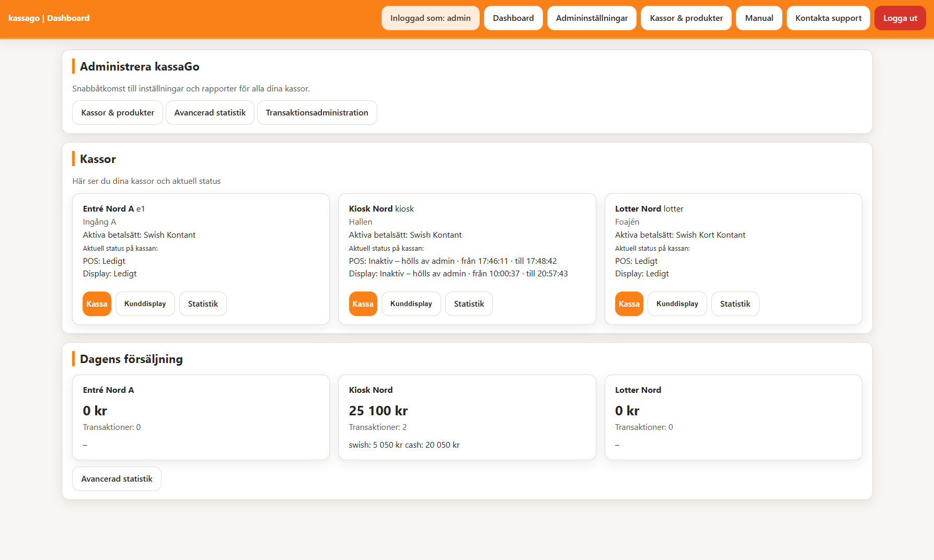Screen dimensions: 934x560
Task: Click 'Kiosk Nord kiosk' register title
Action: (382, 208)
